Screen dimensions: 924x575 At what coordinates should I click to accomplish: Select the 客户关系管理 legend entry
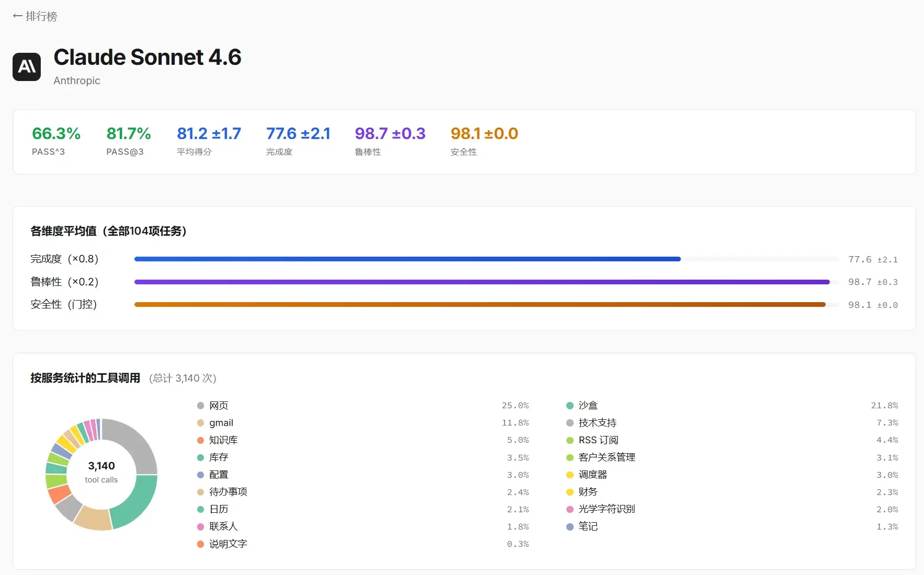coord(607,457)
